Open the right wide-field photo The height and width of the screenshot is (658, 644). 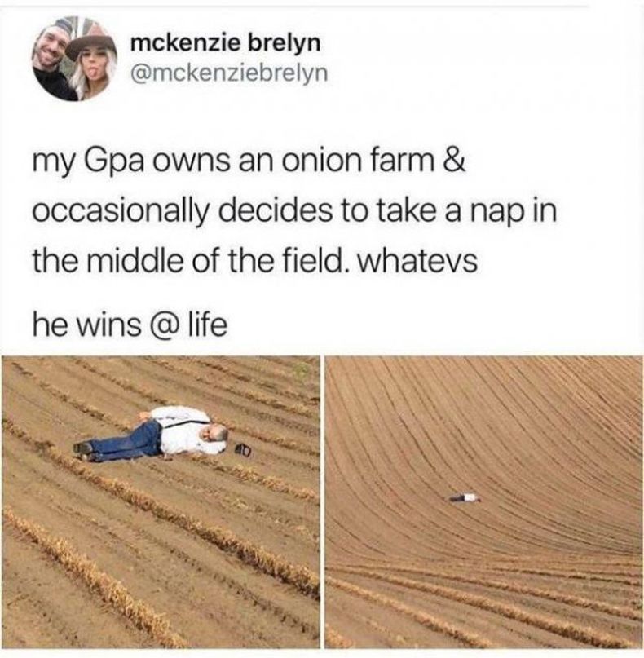pos(484,502)
